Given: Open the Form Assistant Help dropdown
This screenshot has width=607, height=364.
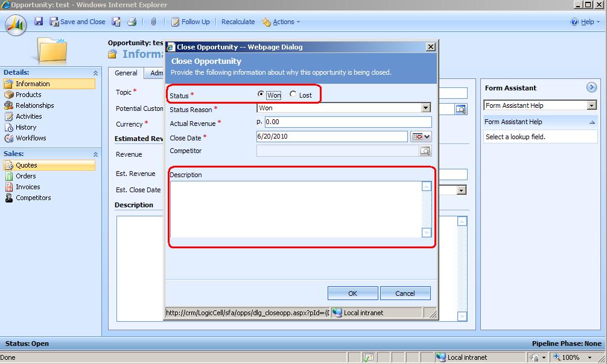Looking at the screenshot, I should tap(592, 105).
